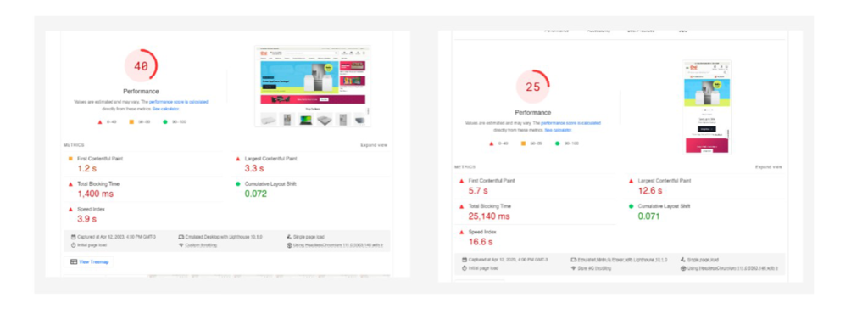Follow 'performance score is calculated' link under score 40
Viewport: 868px width, 309px height.
[x=178, y=102]
